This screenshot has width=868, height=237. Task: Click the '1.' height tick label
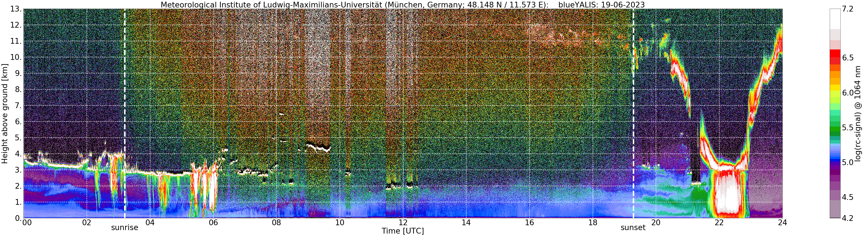[18, 202]
